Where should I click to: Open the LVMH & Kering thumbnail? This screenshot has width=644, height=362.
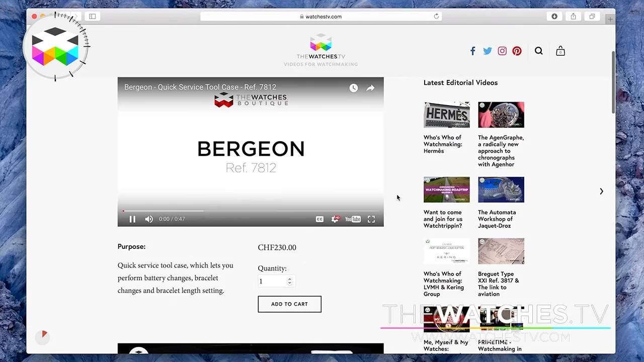(447, 251)
